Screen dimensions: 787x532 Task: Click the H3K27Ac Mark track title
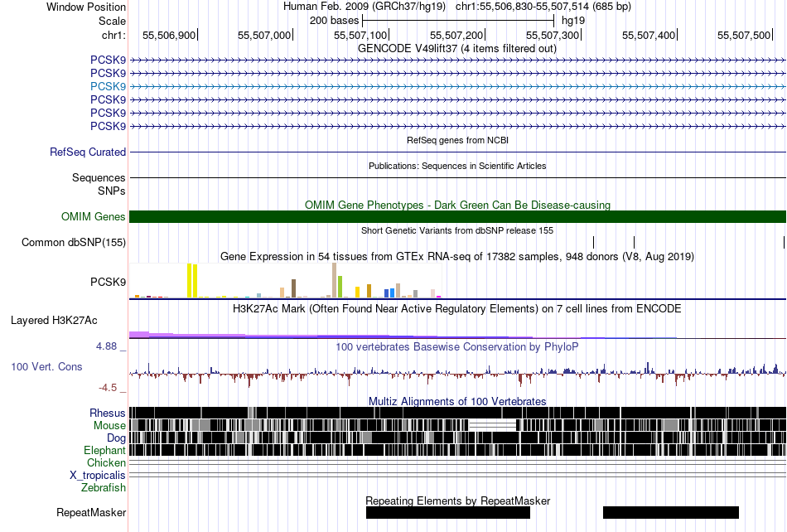[457, 308]
